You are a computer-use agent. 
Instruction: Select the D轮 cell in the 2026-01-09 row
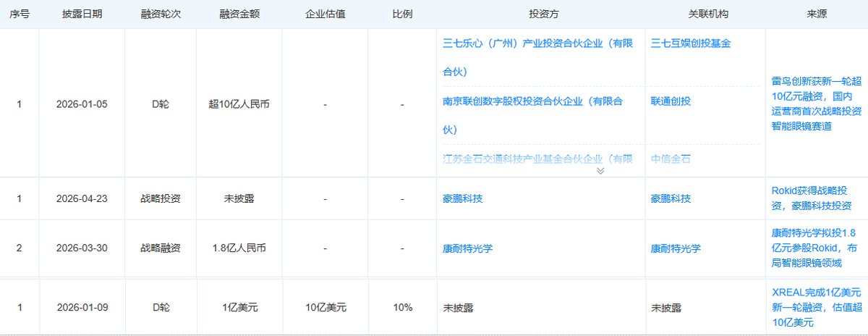pos(161,307)
